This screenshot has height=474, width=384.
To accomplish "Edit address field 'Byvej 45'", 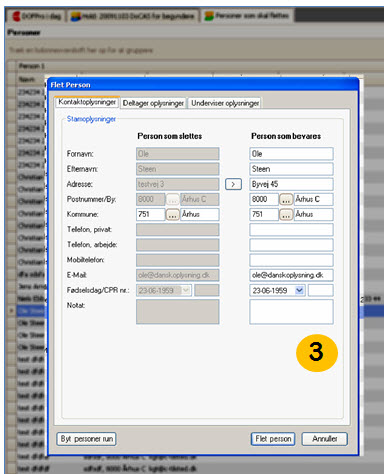I will (291, 184).
